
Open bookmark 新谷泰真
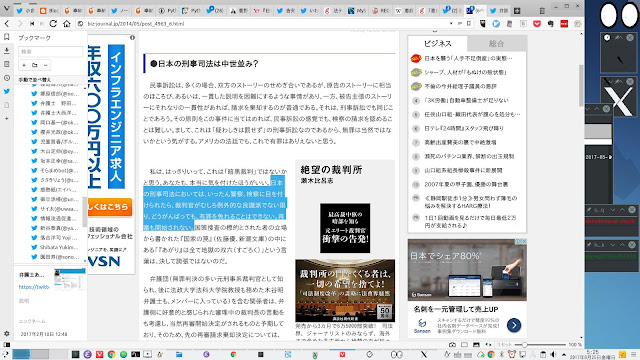coord(58,228)
